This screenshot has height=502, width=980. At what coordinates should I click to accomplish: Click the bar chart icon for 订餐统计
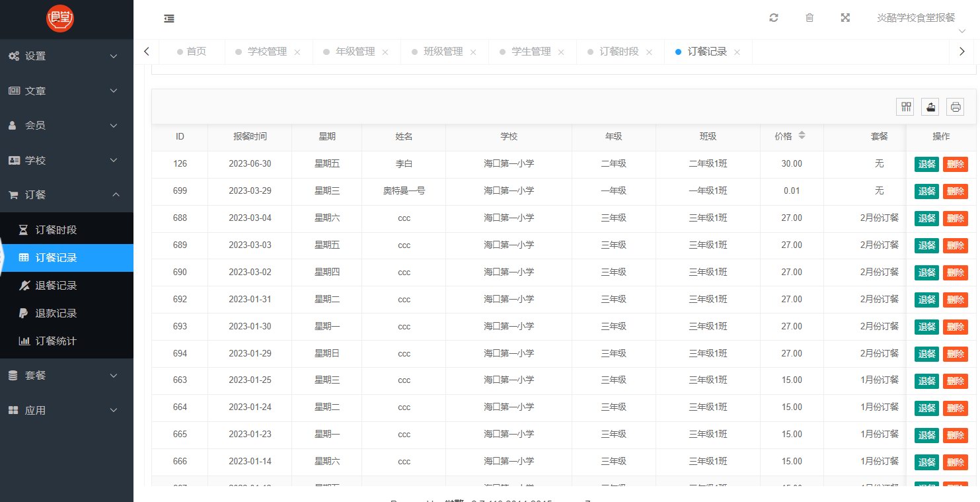pyautogui.click(x=24, y=341)
